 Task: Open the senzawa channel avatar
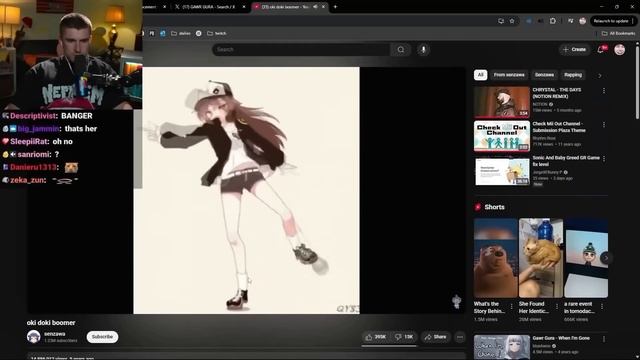(x=33, y=337)
